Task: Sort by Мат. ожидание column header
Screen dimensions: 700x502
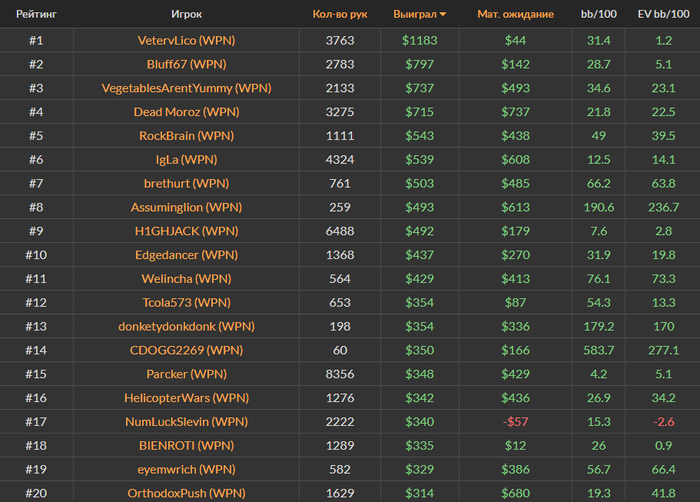Action: (x=515, y=15)
